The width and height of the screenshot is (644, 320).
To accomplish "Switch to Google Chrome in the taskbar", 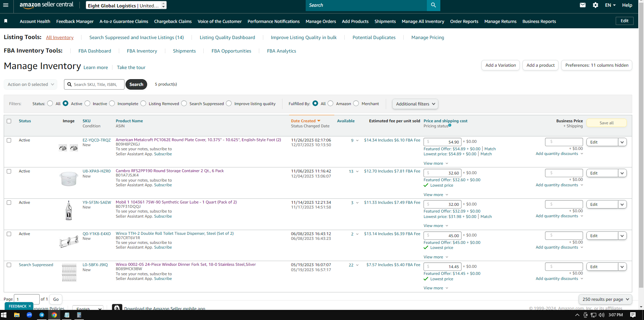I will click(54, 315).
